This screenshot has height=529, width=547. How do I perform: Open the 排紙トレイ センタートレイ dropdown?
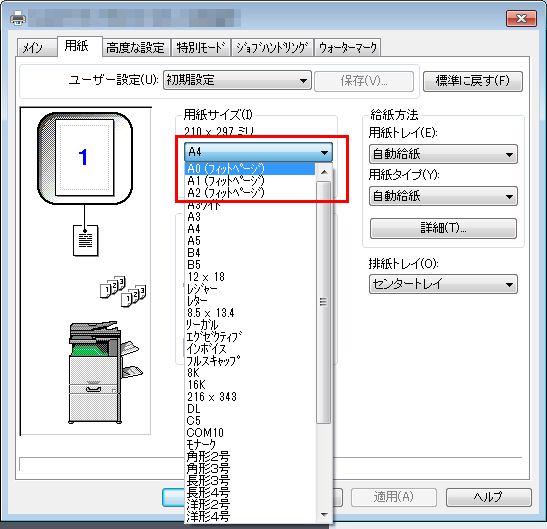click(443, 284)
